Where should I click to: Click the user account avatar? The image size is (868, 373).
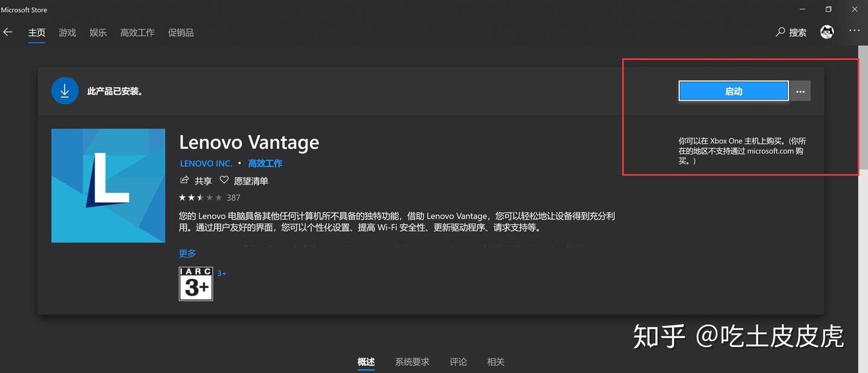pos(827,31)
